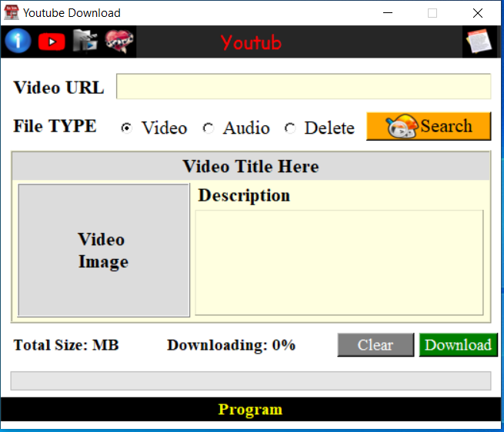Click the gray Clear button
Viewport: 504px width, 432px height.
(375, 345)
